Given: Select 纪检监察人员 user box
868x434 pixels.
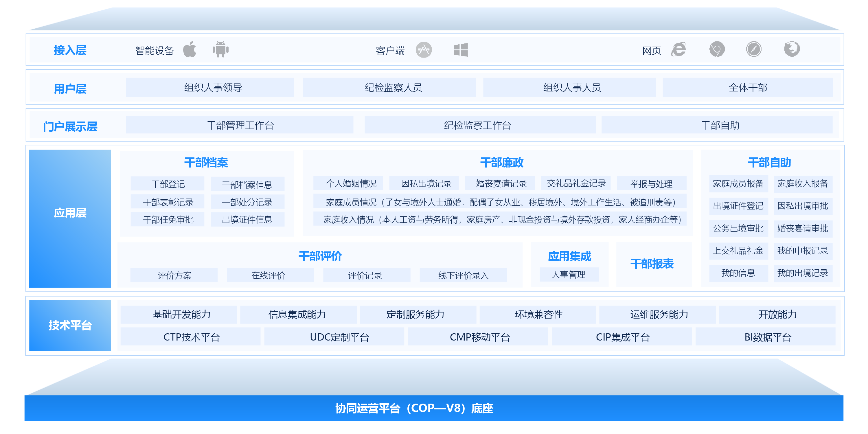Looking at the screenshot, I should tap(389, 88).
